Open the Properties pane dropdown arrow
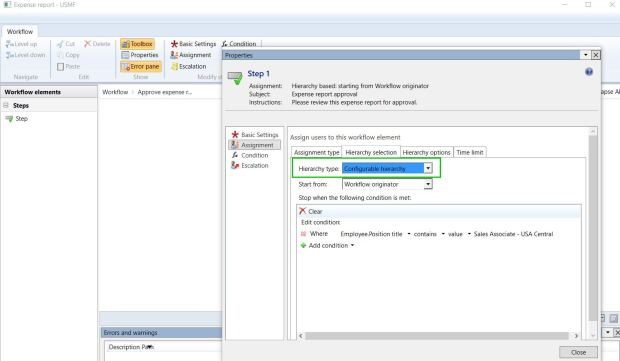620x361 pixels. 586,55
